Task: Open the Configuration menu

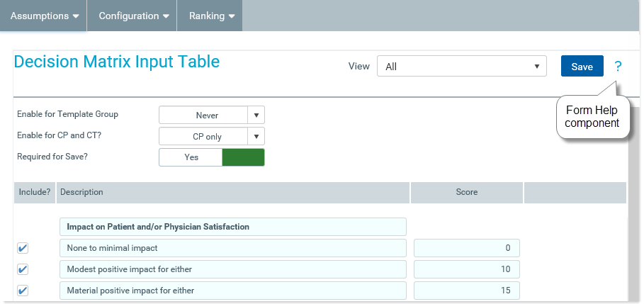Action: [134, 16]
